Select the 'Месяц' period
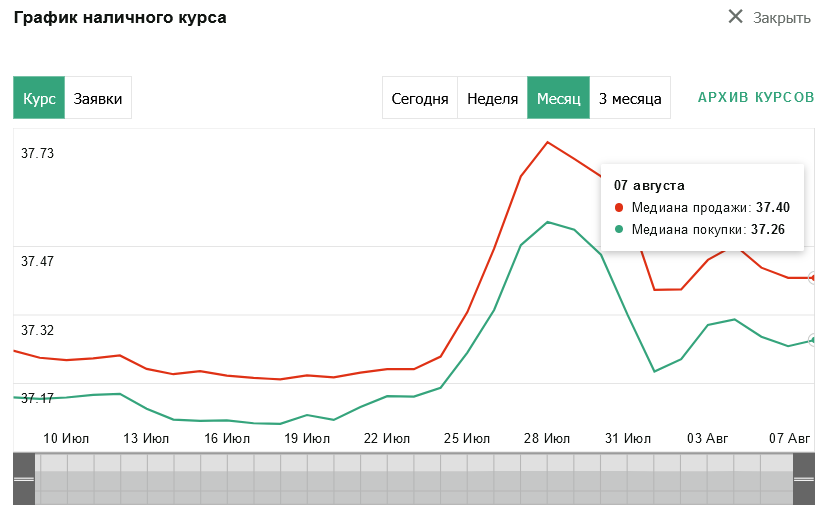 558,99
